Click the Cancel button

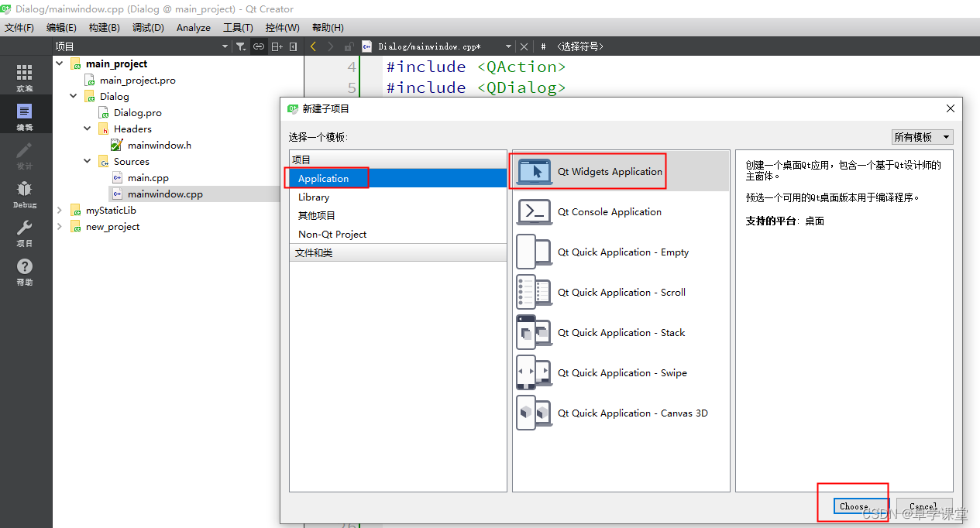pos(923,506)
